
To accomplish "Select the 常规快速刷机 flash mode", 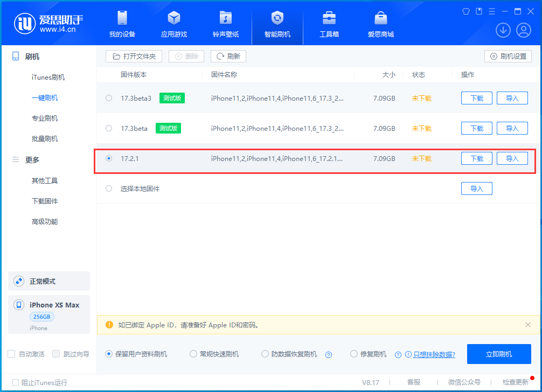I will click(193, 354).
